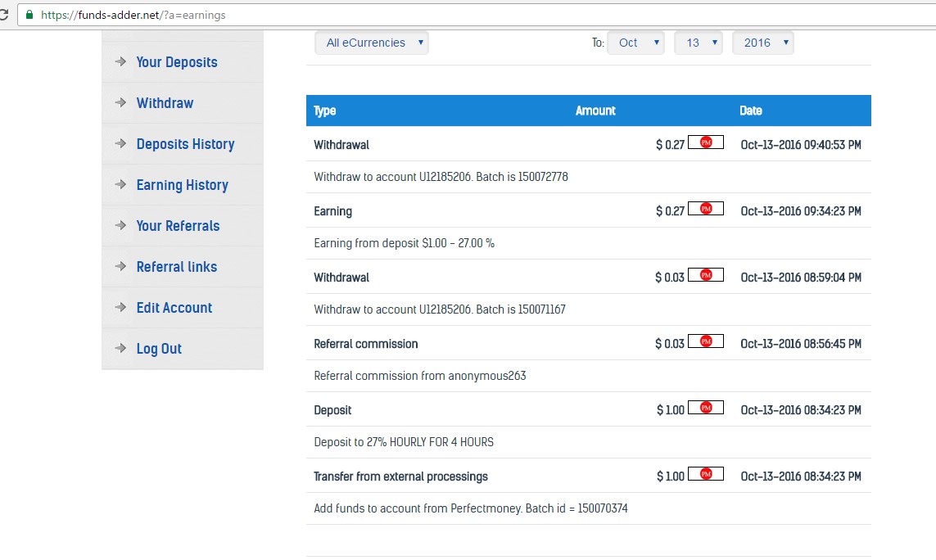Viewport: 936px width, 560px height.
Task: Click the PM icon beside Earning amount
Action: 706,209
